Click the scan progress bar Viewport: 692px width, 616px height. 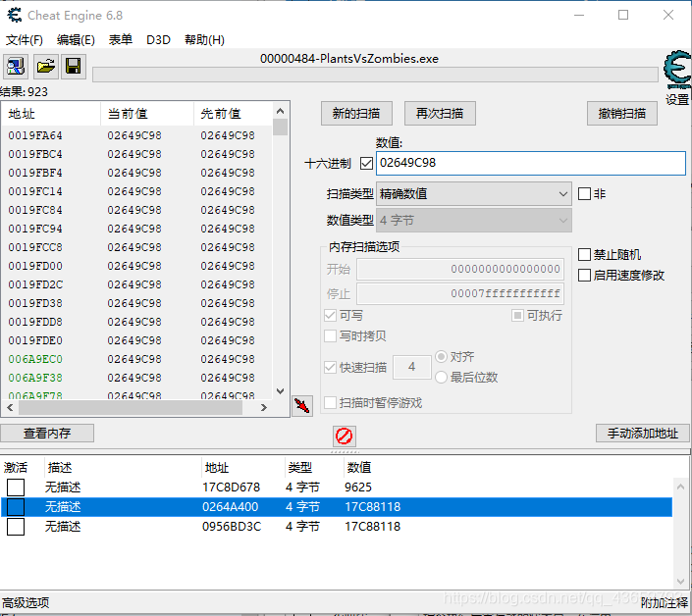[375, 75]
